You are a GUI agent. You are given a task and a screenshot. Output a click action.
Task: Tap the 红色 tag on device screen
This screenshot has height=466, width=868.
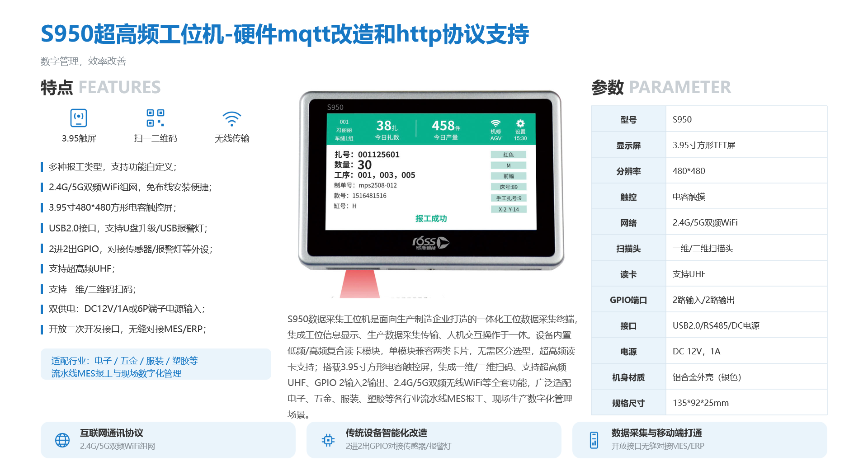click(x=509, y=155)
